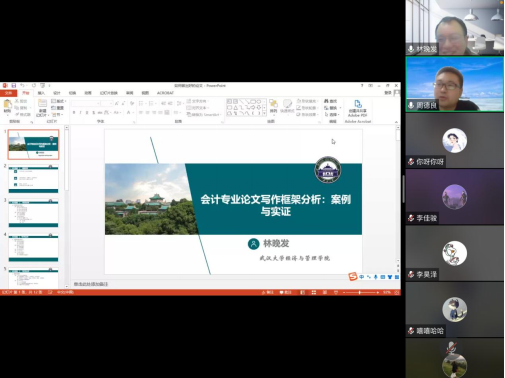The image size is (505, 378).
Task: Insert a New Slide from ribbon
Action: coord(42,108)
